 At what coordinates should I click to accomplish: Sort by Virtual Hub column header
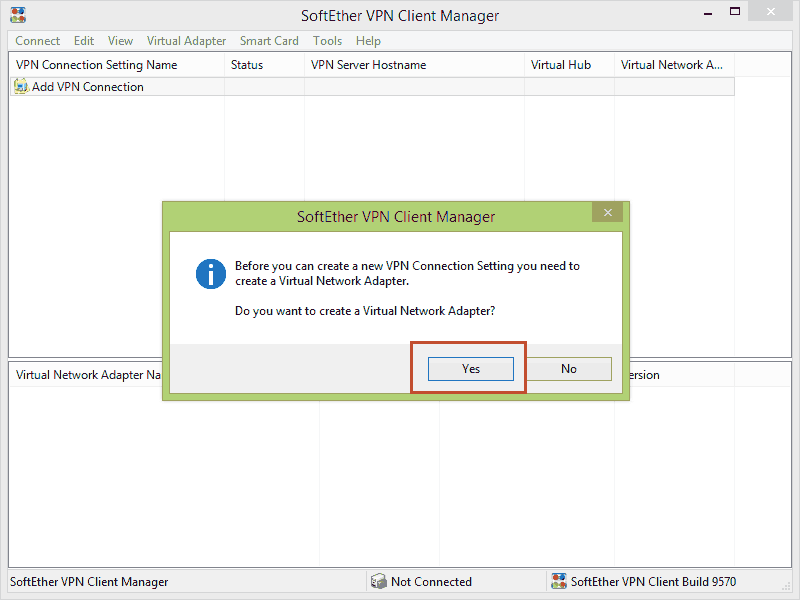(569, 65)
